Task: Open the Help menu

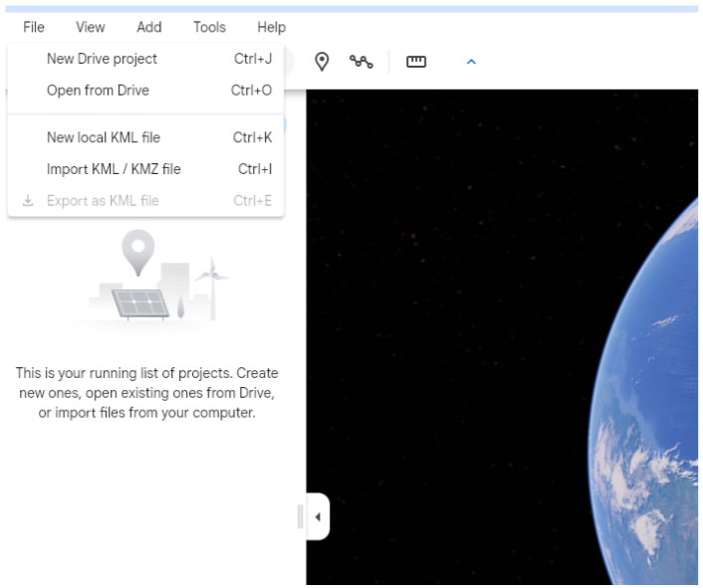Action: (x=271, y=27)
